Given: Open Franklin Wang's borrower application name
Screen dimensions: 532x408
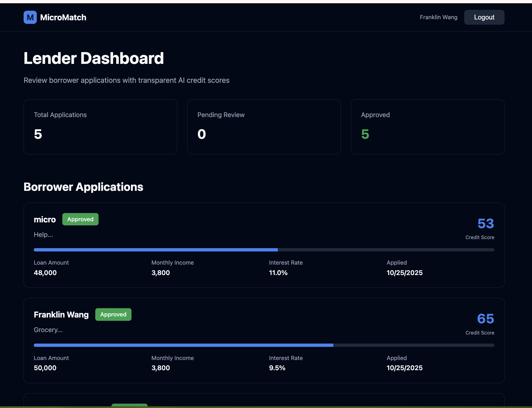Looking at the screenshot, I should click(x=61, y=315).
